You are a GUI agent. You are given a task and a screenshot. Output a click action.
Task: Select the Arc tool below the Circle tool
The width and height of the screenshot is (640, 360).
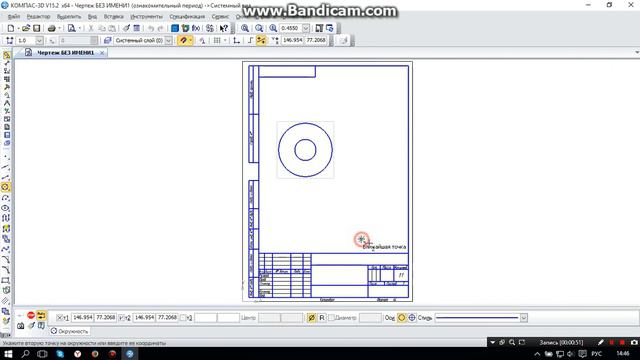pyautogui.click(x=6, y=198)
